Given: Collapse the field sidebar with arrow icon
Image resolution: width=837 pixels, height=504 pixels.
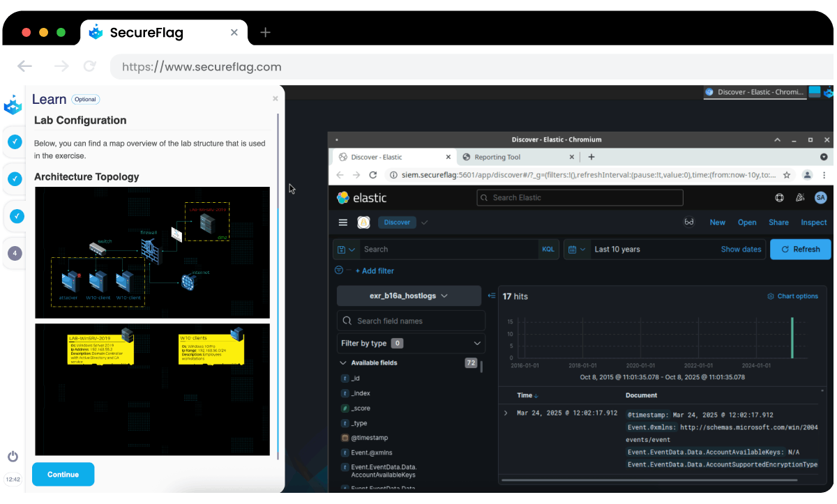Looking at the screenshot, I should point(492,296).
